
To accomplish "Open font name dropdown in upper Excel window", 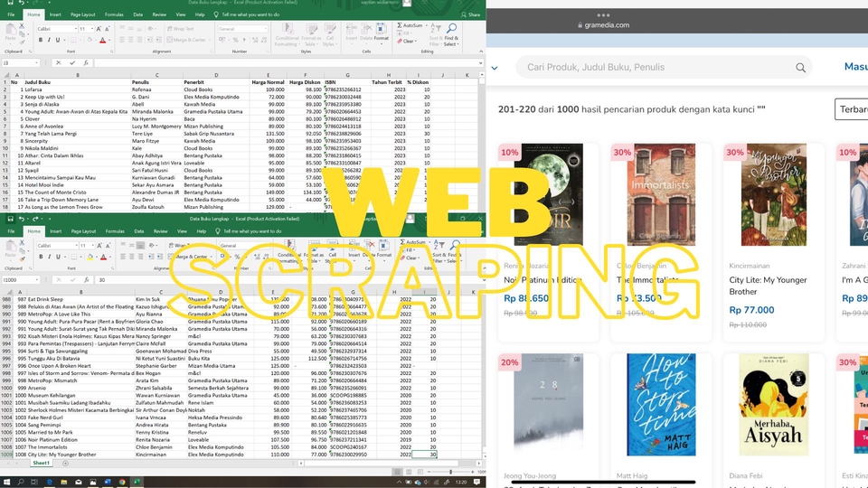I will (x=75, y=29).
